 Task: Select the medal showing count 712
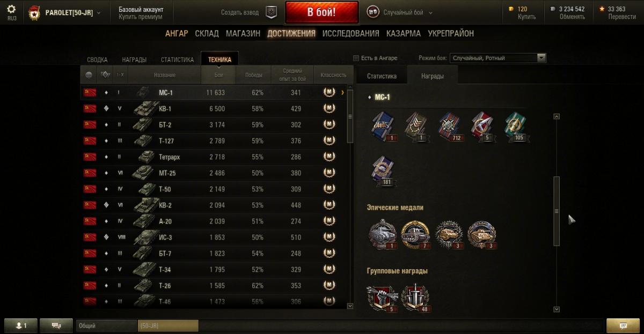450,127
